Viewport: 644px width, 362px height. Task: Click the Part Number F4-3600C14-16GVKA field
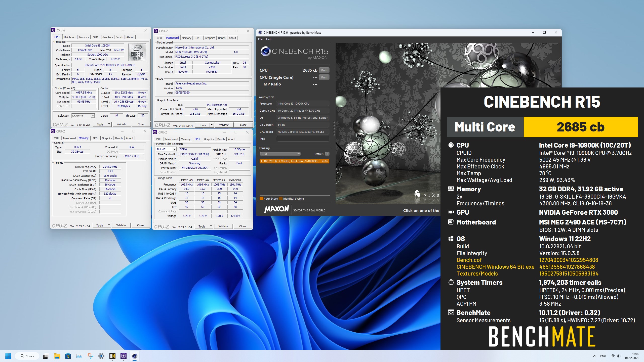(x=194, y=168)
